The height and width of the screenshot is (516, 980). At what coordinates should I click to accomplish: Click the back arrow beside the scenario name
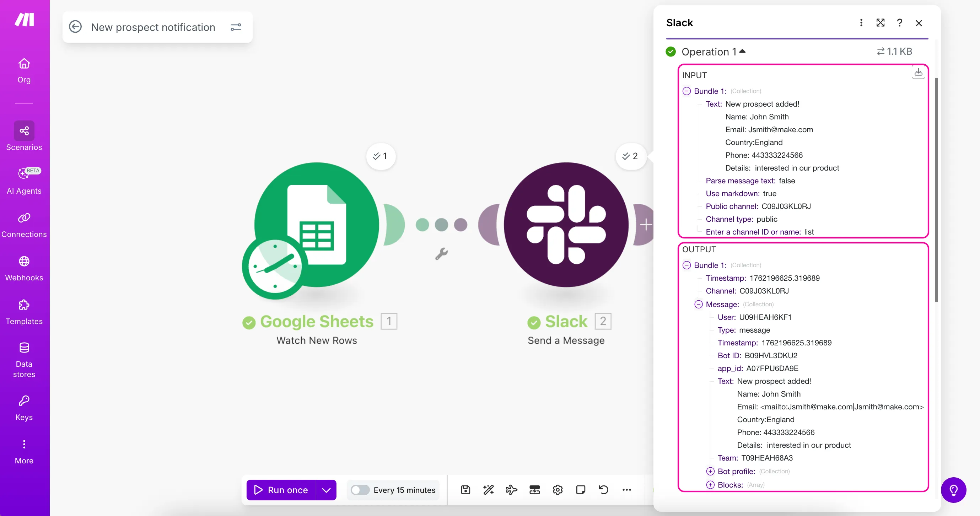click(x=75, y=27)
